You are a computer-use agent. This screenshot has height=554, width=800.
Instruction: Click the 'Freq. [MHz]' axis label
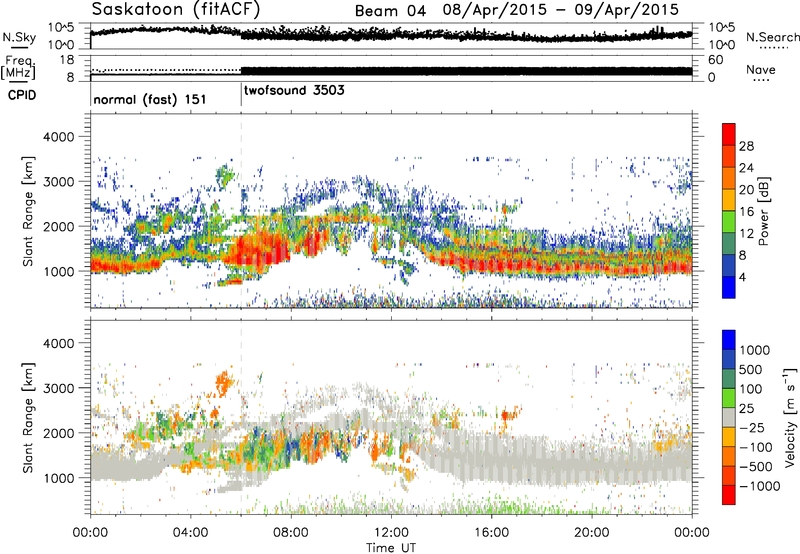18,68
